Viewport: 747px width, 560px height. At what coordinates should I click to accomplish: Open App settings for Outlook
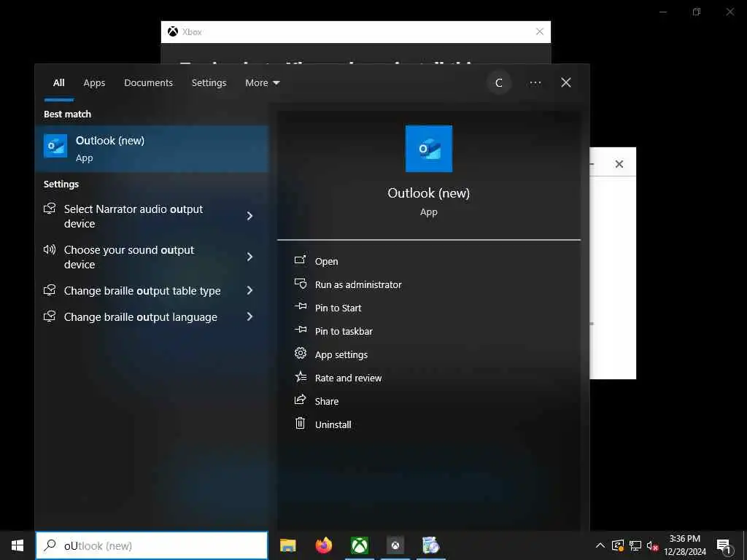click(341, 355)
